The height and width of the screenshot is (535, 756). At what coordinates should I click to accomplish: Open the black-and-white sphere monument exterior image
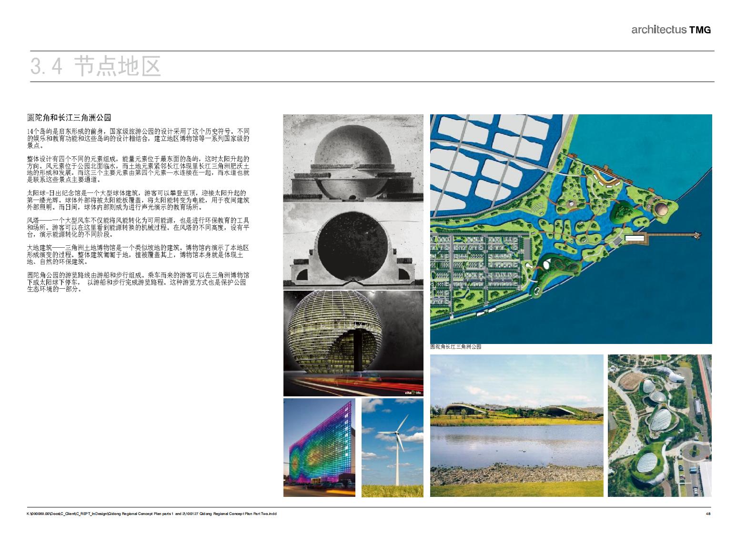coord(353,158)
